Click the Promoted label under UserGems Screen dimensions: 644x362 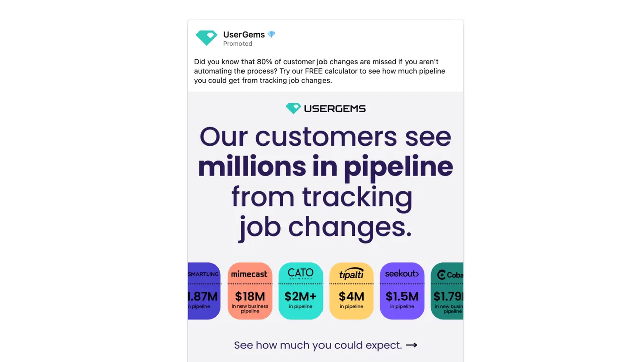coord(237,44)
